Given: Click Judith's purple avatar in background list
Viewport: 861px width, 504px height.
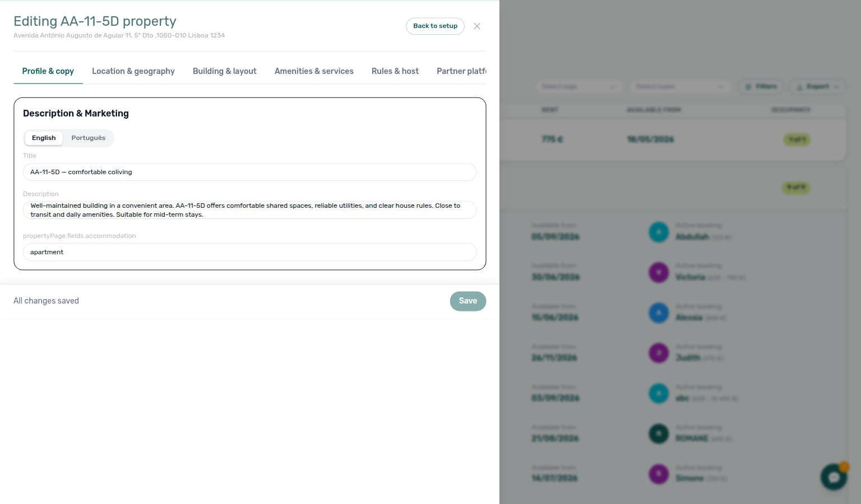Looking at the screenshot, I should (659, 353).
